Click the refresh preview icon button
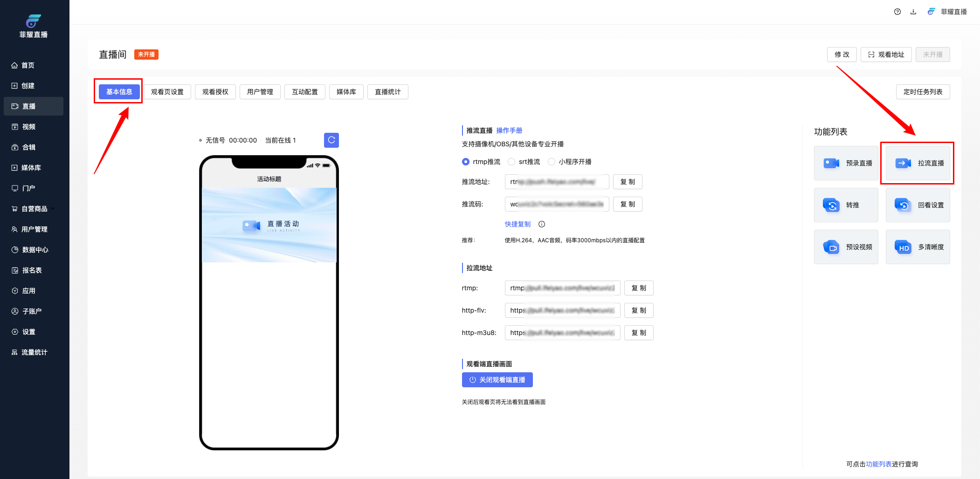The image size is (980, 479). pos(331,140)
